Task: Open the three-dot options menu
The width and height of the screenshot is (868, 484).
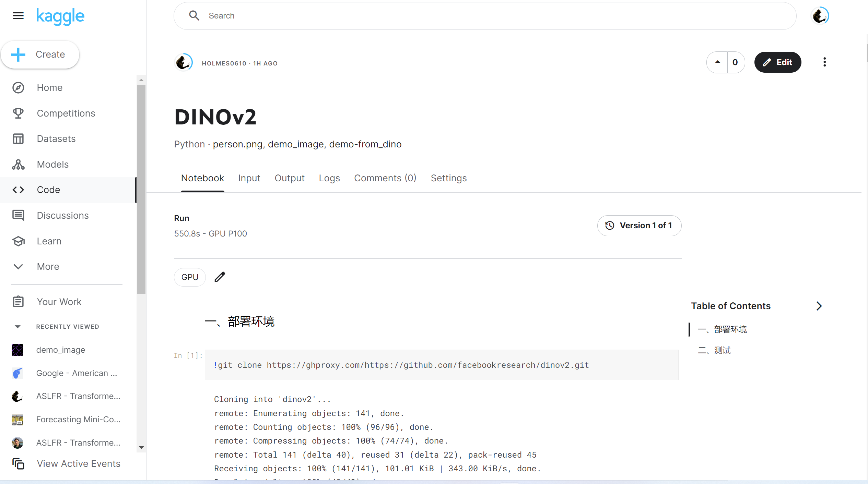Action: click(824, 62)
